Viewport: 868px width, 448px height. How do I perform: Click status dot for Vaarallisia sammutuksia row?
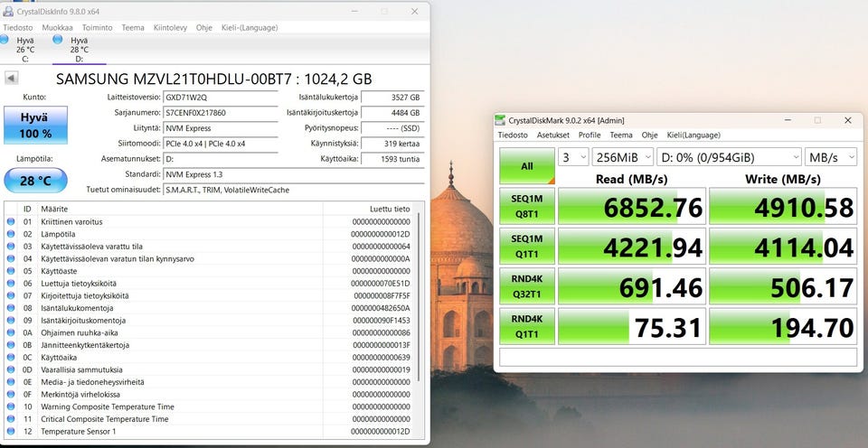coord(11,369)
